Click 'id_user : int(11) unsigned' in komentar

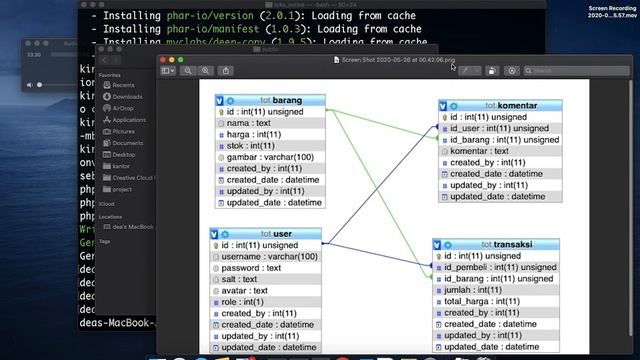[x=500, y=128]
